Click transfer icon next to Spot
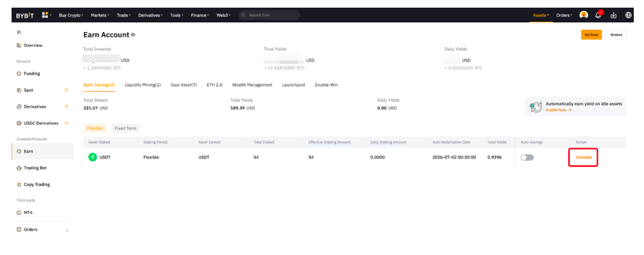This screenshot has width=644, height=255. pos(66,90)
